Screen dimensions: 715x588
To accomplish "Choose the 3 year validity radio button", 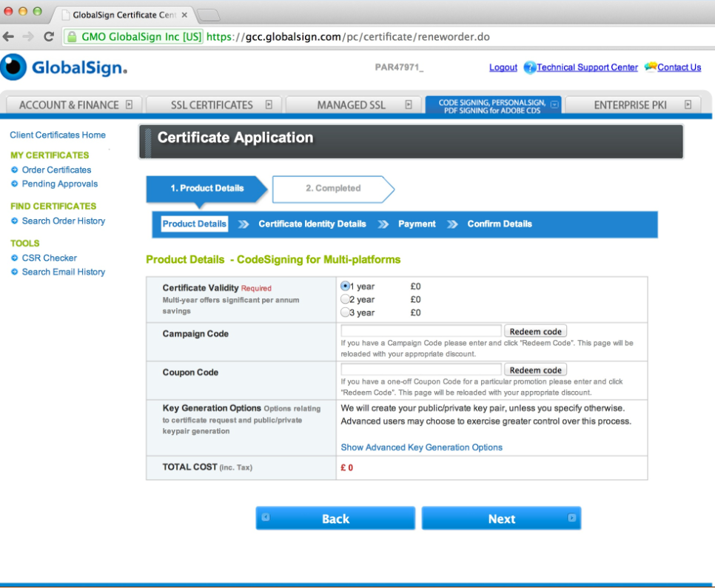I will [x=345, y=313].
